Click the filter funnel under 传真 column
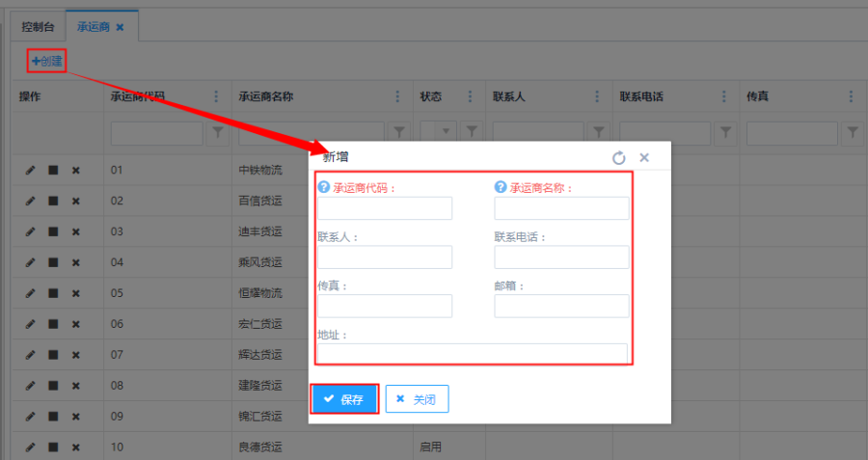Image resolution: width=868 pixels, height=460 pixels. [x=853, y=132]
